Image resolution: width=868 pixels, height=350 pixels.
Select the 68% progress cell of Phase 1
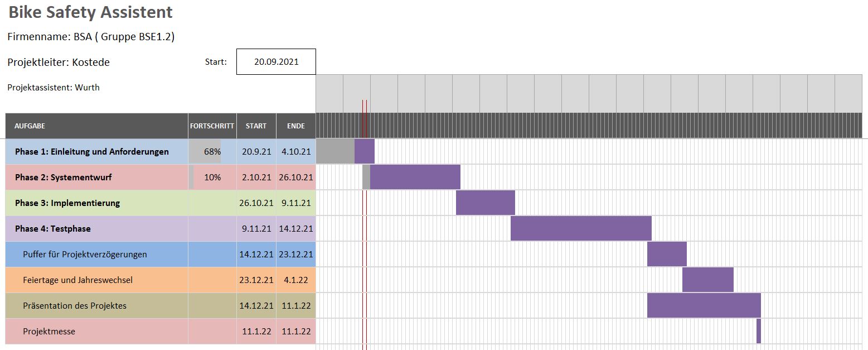coord(212,152)
